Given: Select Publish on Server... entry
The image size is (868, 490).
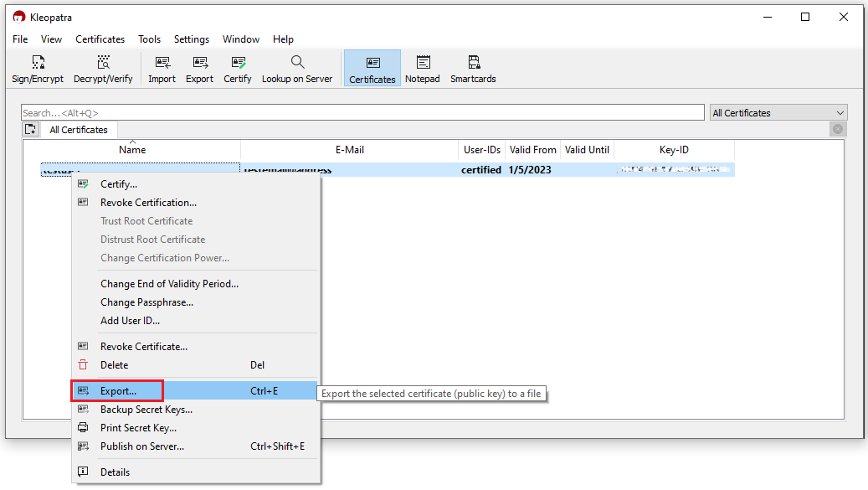Looking at the screenshot, I should tap(196, 446).
